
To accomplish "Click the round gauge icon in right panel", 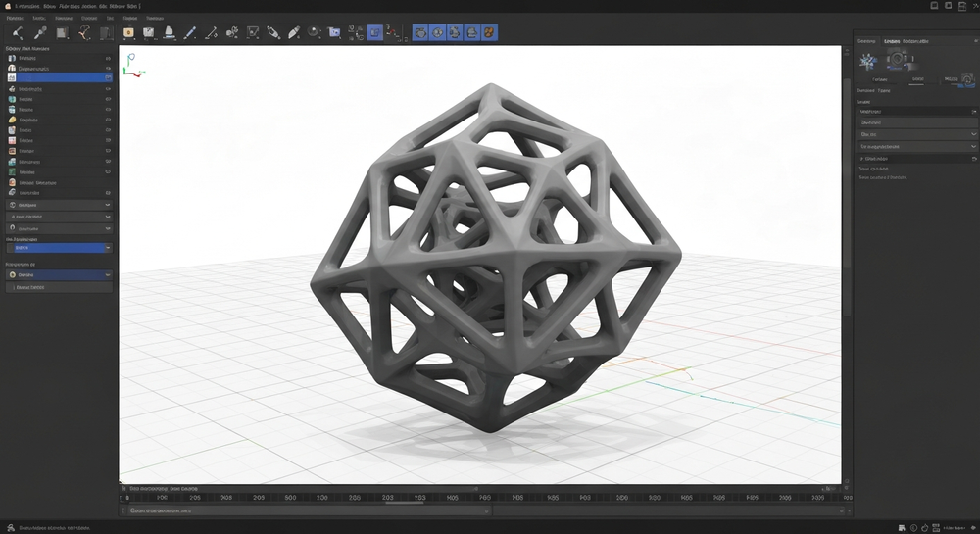I will (x=967, y=78).
